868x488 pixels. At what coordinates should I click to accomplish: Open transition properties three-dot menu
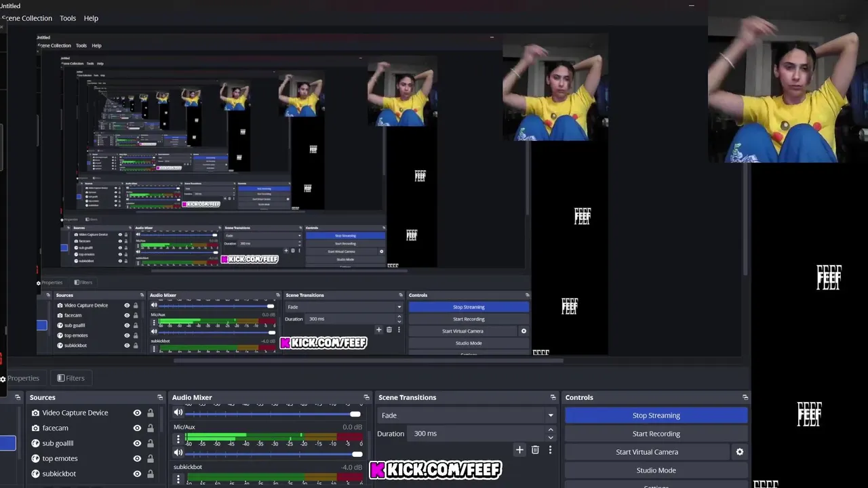[550, 449]
